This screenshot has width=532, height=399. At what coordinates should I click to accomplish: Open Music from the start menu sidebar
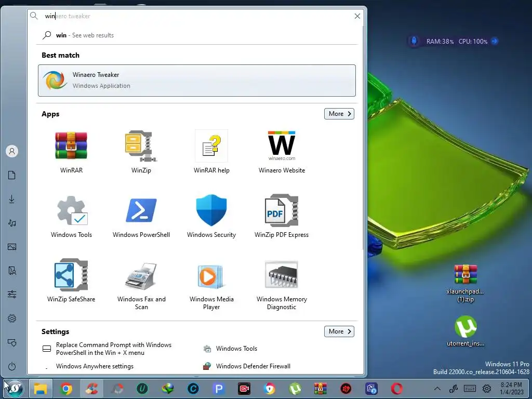click(x=12, y=223)
